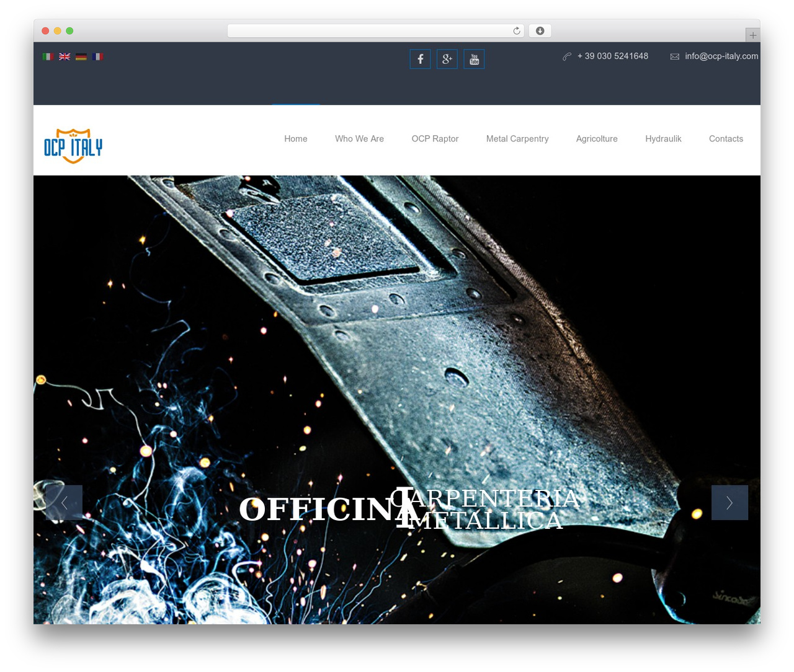Reload the page in browser bar
The width and height of the screenshot is (794, 672).
click(517, 31)
